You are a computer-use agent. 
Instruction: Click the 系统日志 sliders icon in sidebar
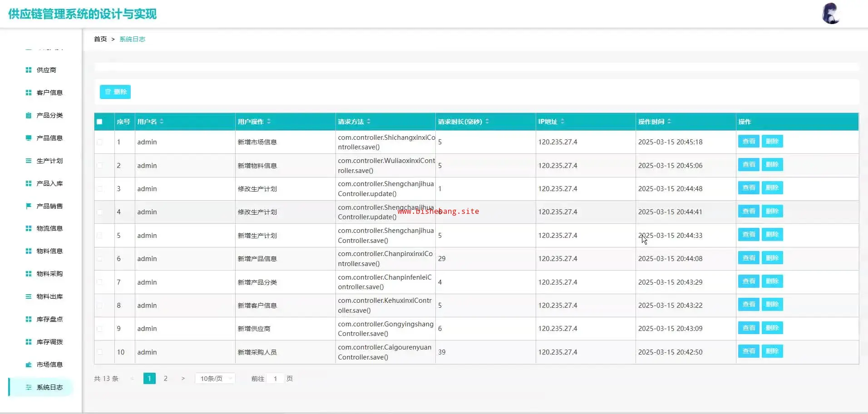29,387
